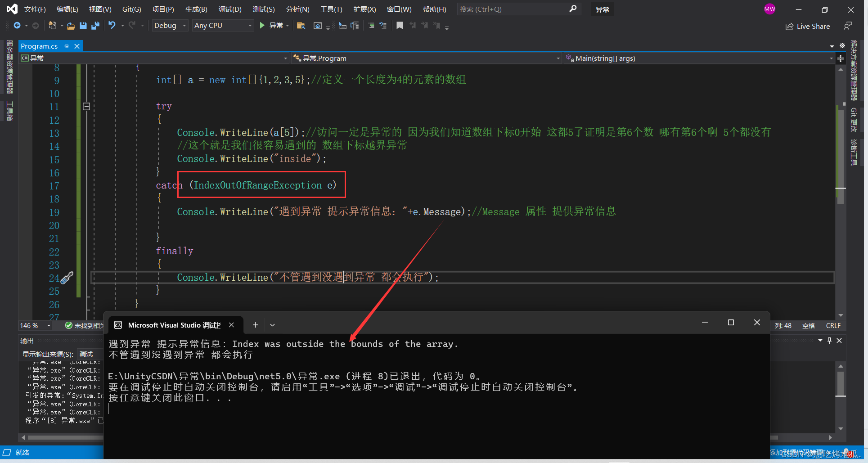Start debugging with the green play icon
This screenshot has width=868, height=463.
coord(262,26)
